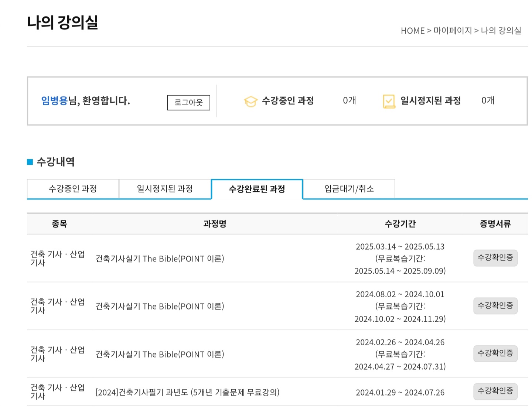Click the 과정명 column header
The image size is (532, 407).
click(215, 224)
